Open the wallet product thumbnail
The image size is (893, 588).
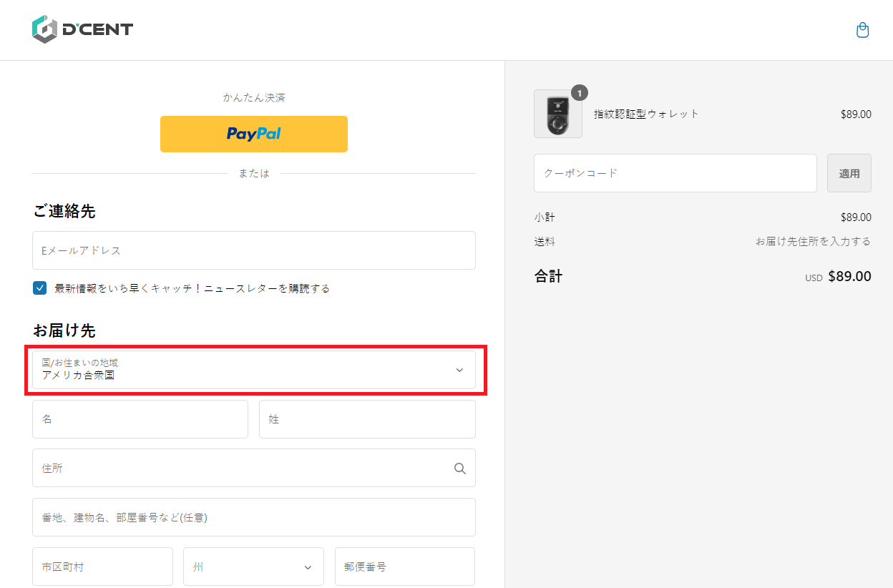point(558,114)
